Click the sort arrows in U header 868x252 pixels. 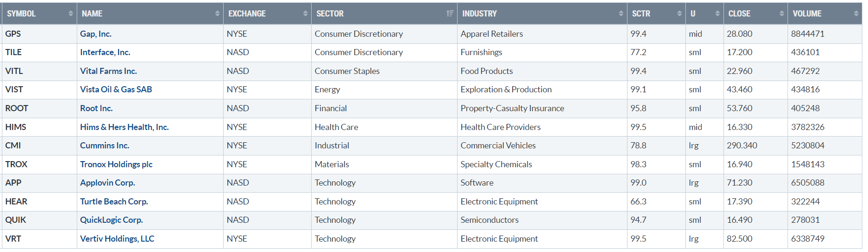pyautogui.click(x=717, y=14)
